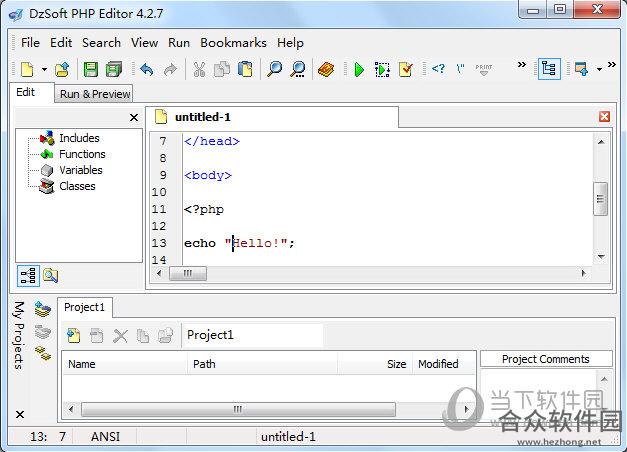The height and width of the screenshot is (452, 627).
Task: Select Includes in the code explorer
Action: pos(79,138)
